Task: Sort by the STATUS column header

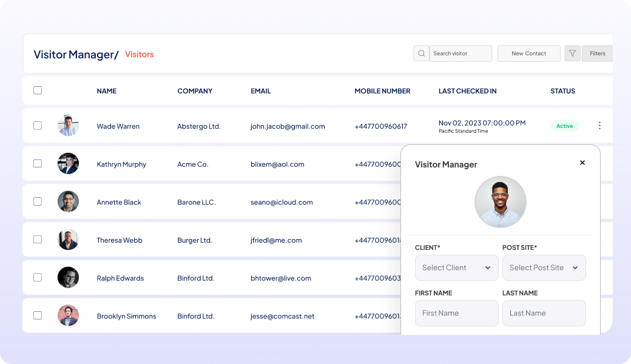Action: coord(562,91)
